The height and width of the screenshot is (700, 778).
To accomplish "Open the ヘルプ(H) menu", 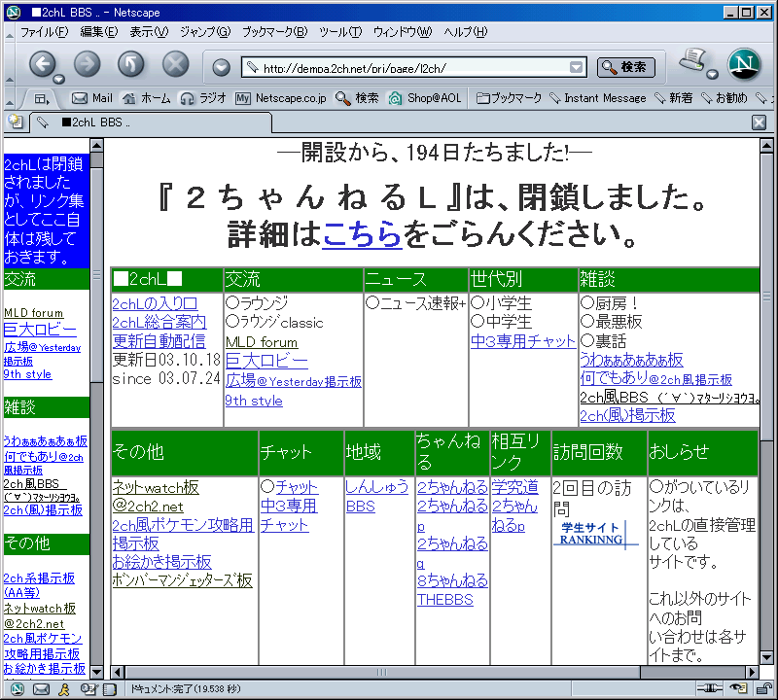I will pos(466,32).
